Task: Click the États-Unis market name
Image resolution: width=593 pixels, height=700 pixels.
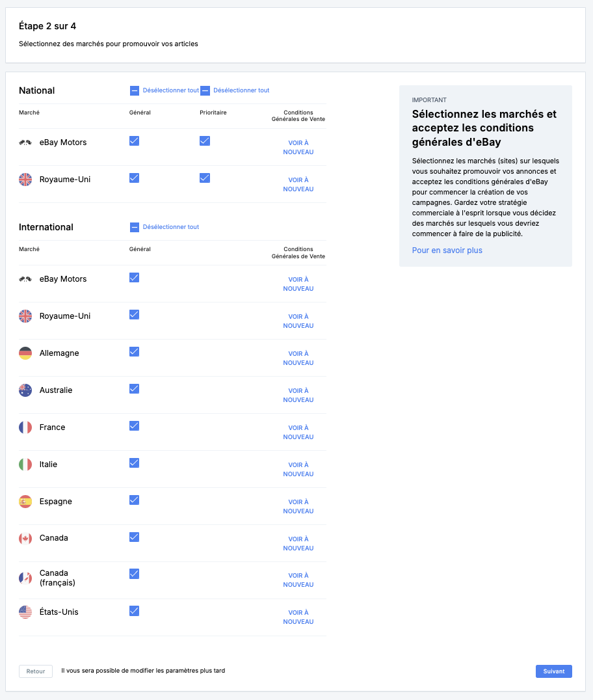Action: pyautogui.click(x=59, y=612)
